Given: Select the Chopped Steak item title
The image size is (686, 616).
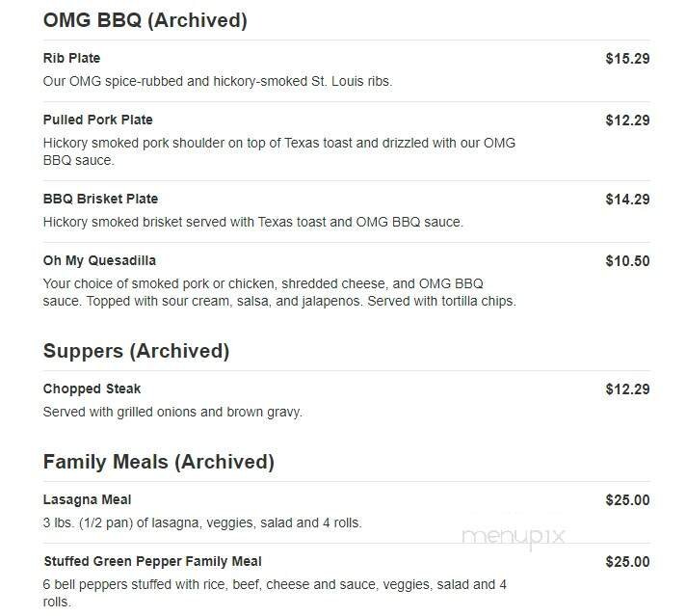Looking at the screenshot, I should tap(92, 389).
